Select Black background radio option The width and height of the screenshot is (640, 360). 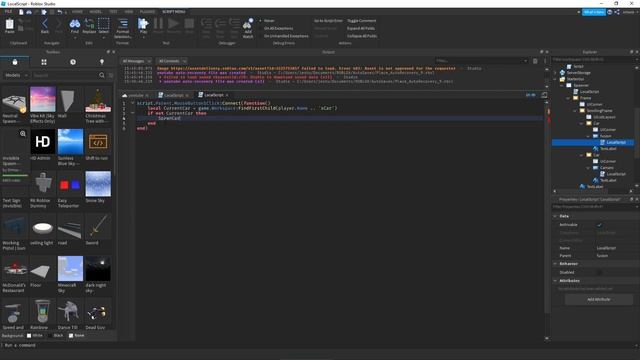click(56, 336)
